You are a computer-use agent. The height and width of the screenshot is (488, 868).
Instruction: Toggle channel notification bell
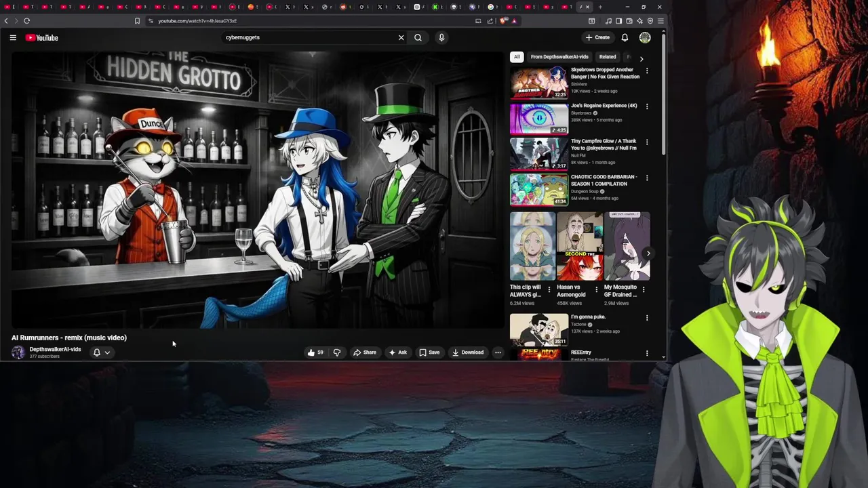96,352
